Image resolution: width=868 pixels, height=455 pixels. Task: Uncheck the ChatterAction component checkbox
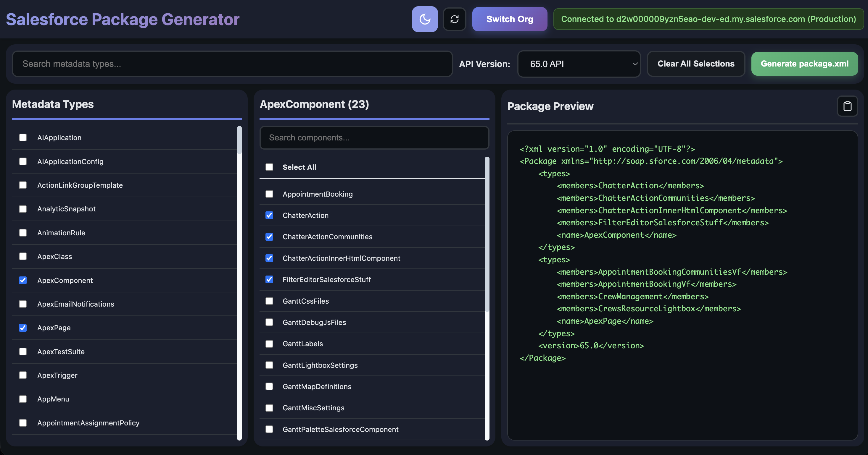269,216
